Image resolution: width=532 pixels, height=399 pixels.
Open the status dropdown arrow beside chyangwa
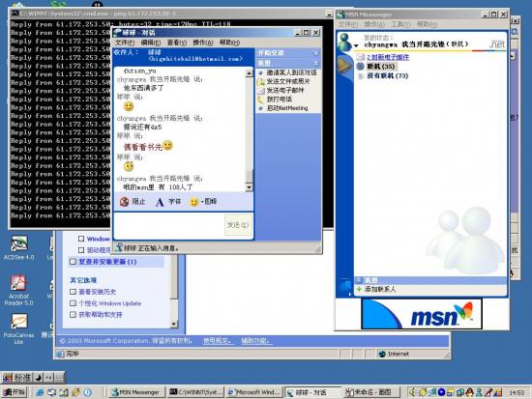click(356, 45)
